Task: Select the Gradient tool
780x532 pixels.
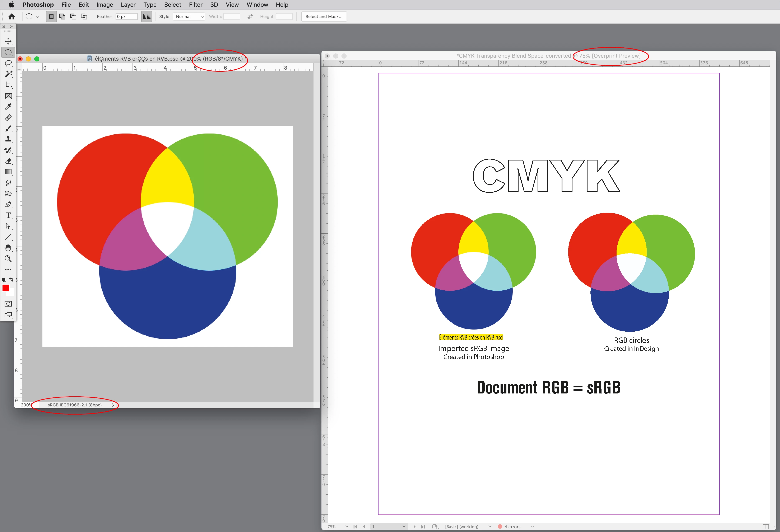Action: click(x=8, y=172)
